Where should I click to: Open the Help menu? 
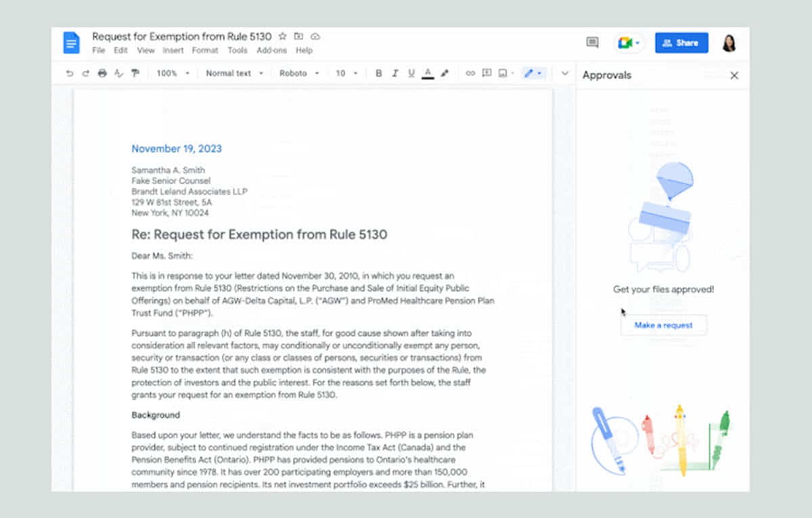(x=304, y=50)
